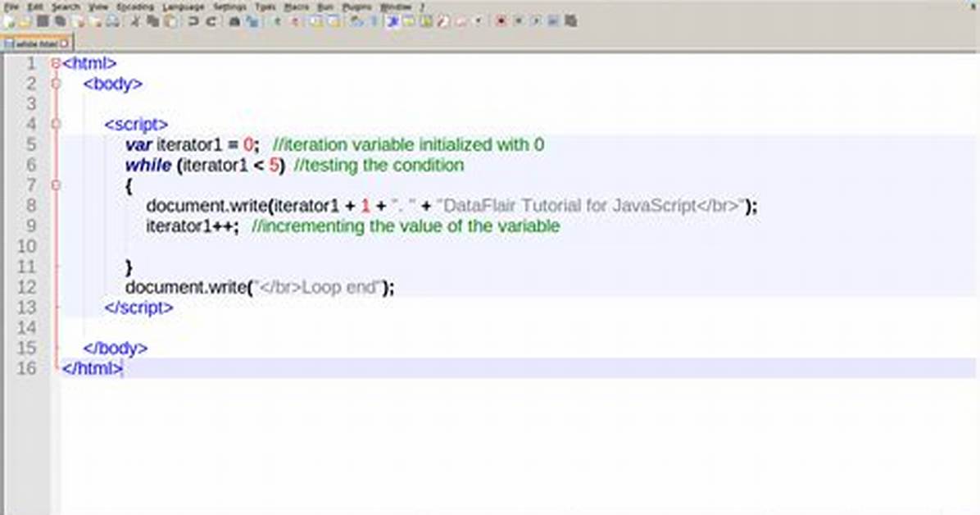Click the Save toolbar icon
Viewport: 980px width, 515px height.
(x=43, y=21)
